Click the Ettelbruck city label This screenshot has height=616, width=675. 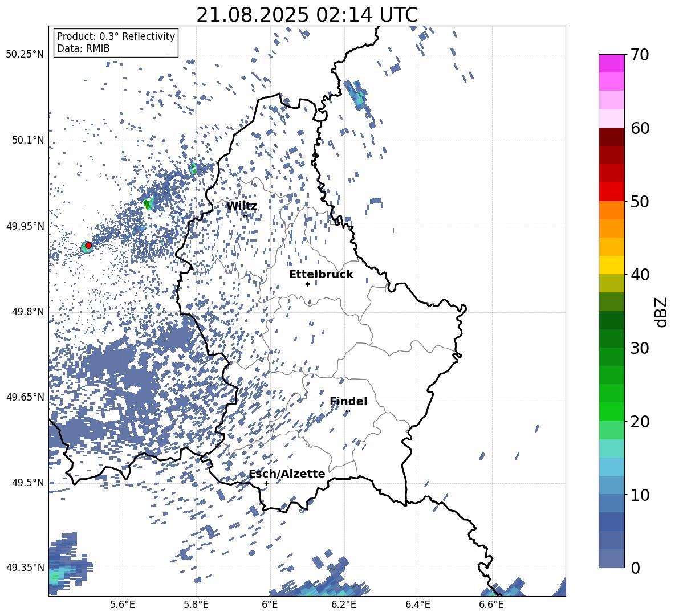(x=321, y=275)
